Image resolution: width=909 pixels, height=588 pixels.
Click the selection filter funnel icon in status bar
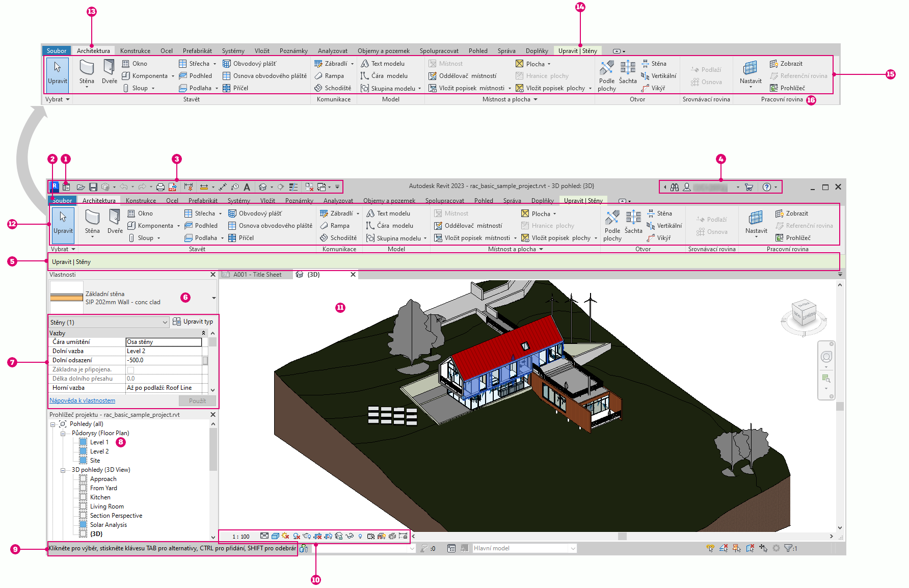coord(788,548)
